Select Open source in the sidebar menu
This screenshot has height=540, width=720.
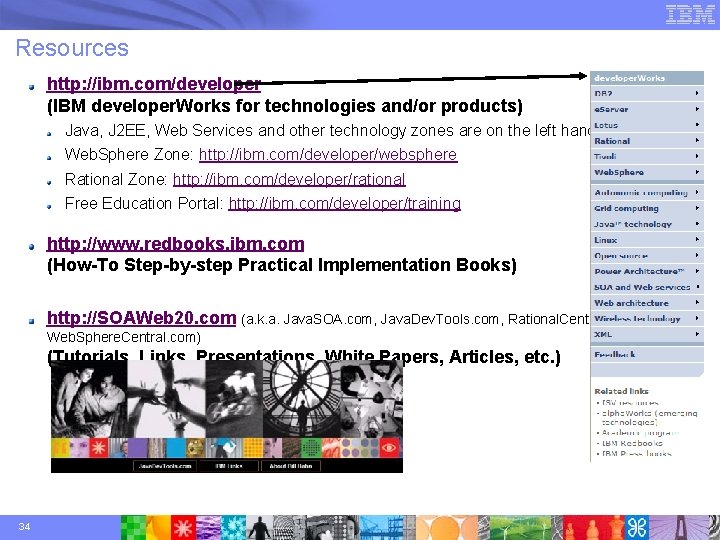pyautogui.click(x=647, y=255)
